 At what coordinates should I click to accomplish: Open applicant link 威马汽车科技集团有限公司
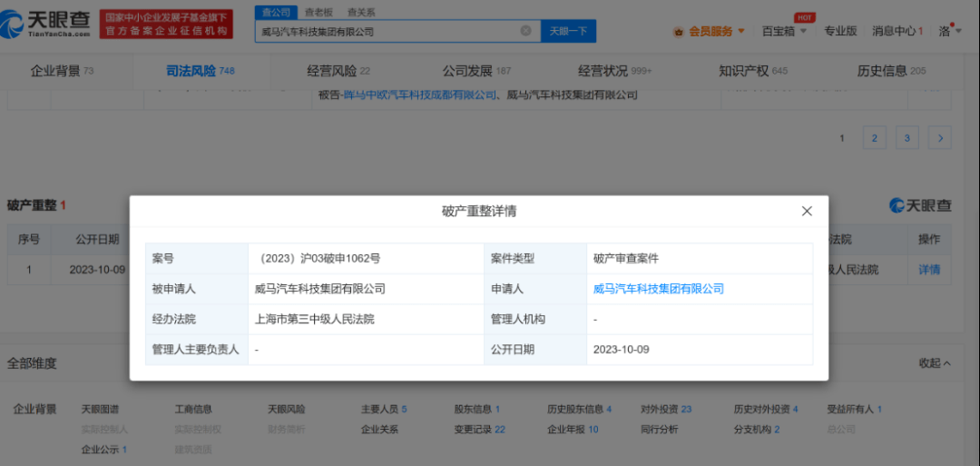click(x=658, y=289)
